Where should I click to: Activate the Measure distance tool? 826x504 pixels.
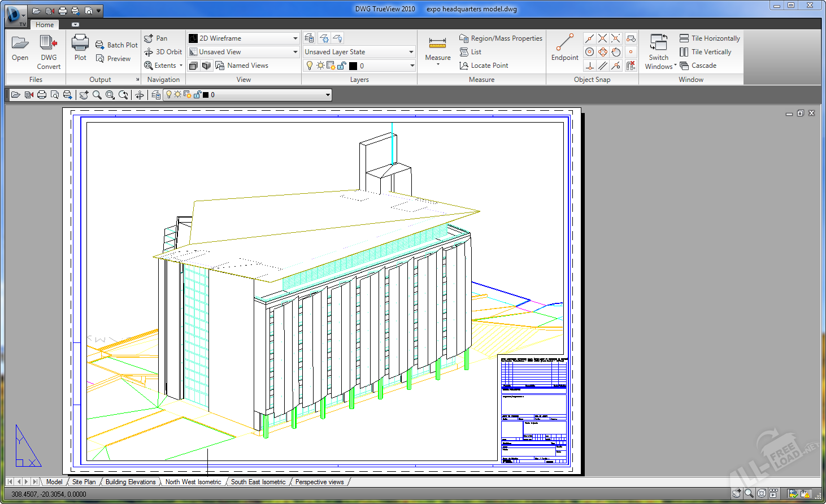[x=438, y=44]
